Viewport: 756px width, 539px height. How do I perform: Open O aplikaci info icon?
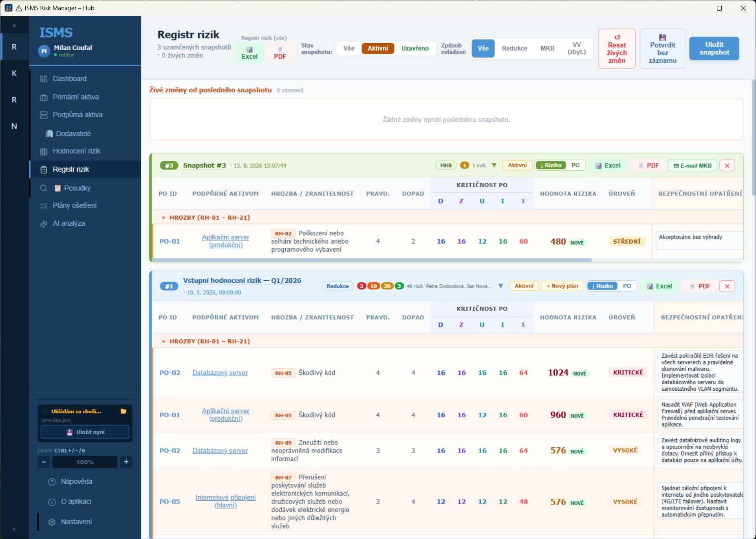52,502
